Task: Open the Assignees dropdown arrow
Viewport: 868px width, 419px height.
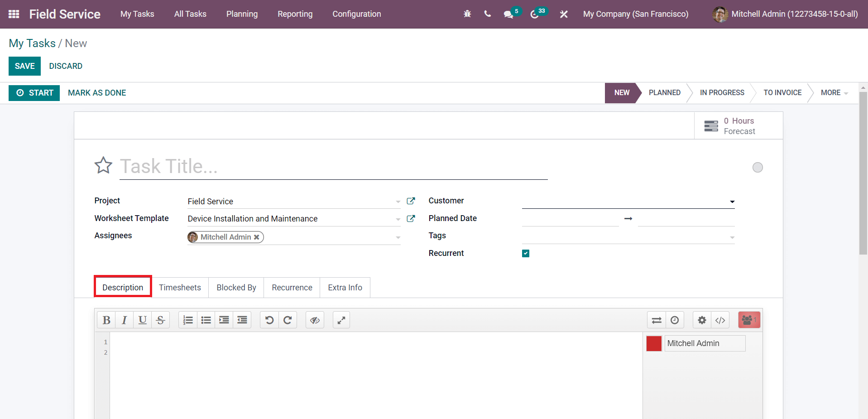Action: (398, 237)
